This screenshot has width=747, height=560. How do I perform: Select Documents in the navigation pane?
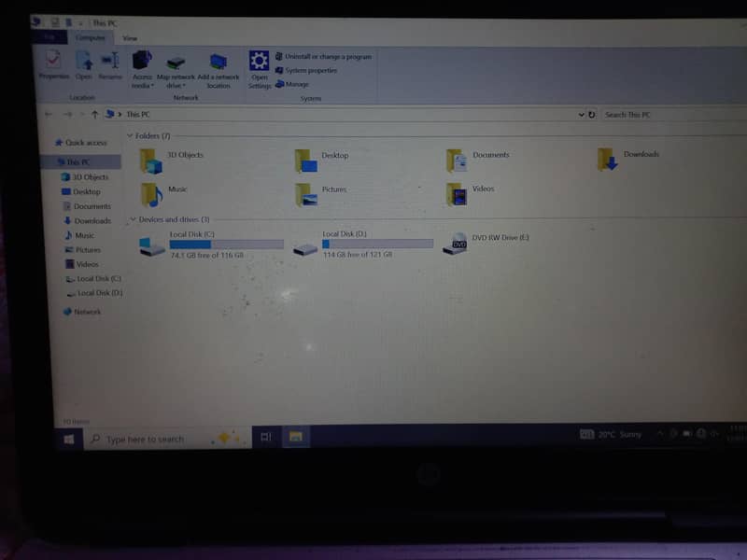pos(87,206)
